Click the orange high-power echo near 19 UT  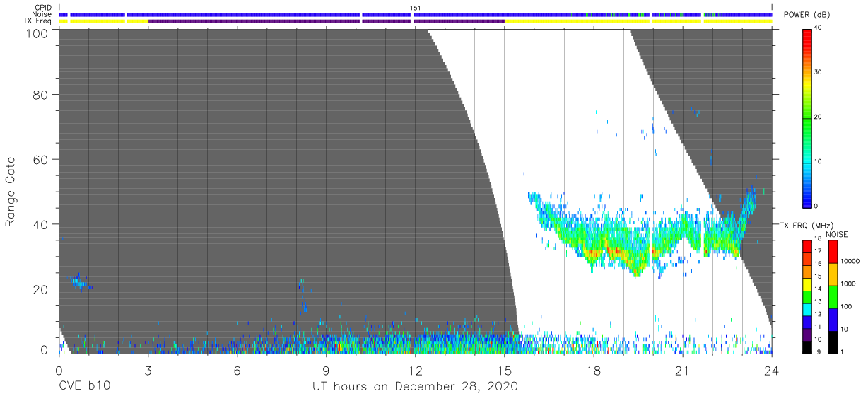(618, 250)
